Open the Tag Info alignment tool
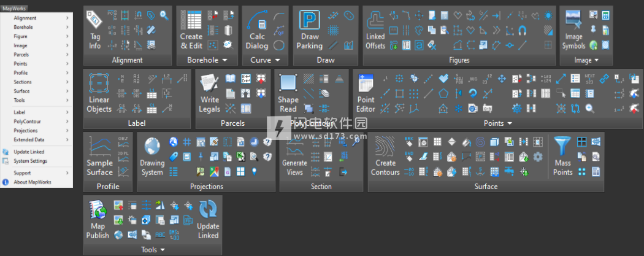This screenshot has width=644, height=256. (95, 30)
